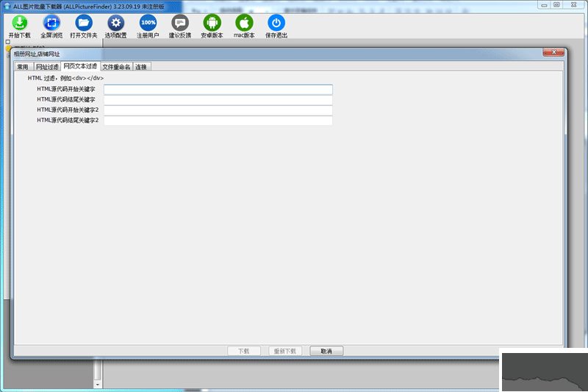
Task: Click the left panel scroll down arrow
Action: (x=98, y=385)
